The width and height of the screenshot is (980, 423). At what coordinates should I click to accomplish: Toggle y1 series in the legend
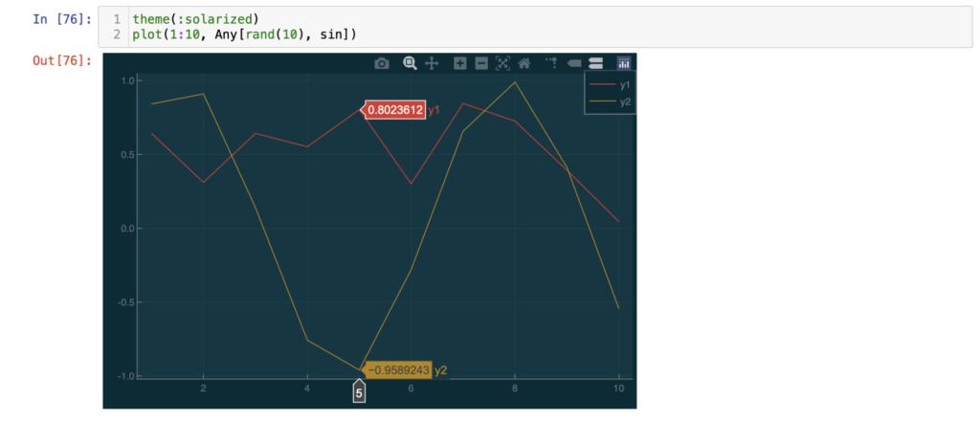[610, 84]
